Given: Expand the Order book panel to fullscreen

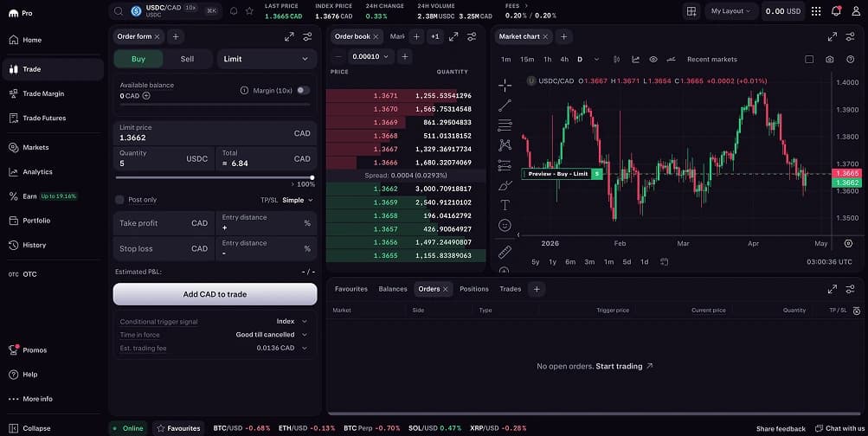Looking at the screenshot, I should click(453, 36).
